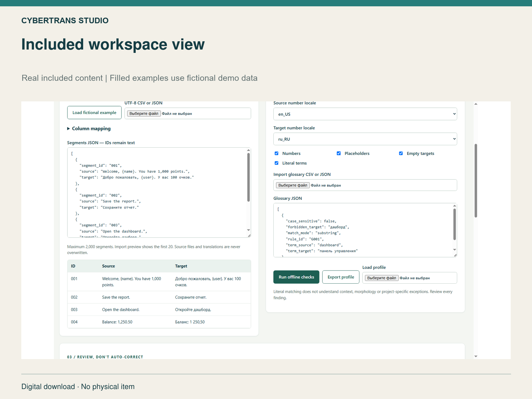
Task: Click the Load fictional example button
Action: click(94, 112)
